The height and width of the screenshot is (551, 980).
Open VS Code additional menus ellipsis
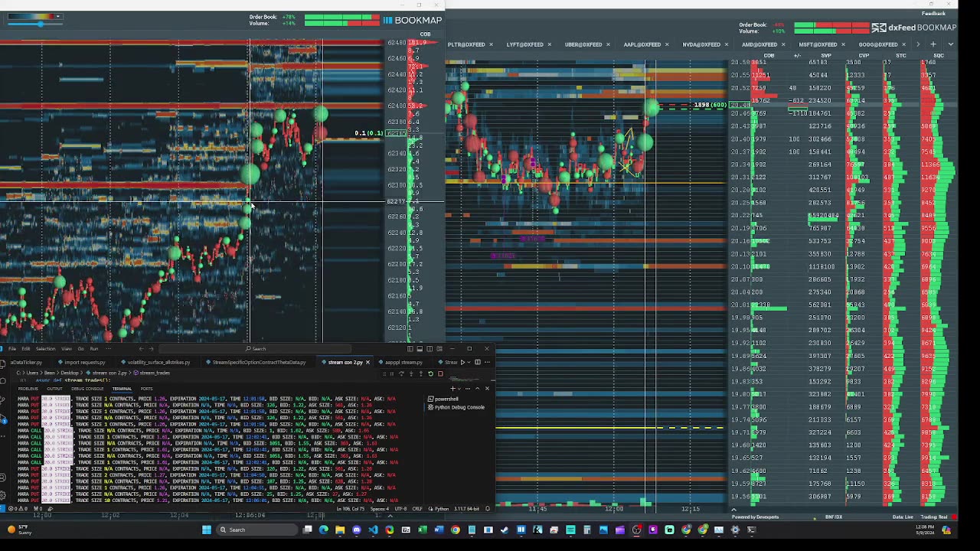(x=108, y=349)
